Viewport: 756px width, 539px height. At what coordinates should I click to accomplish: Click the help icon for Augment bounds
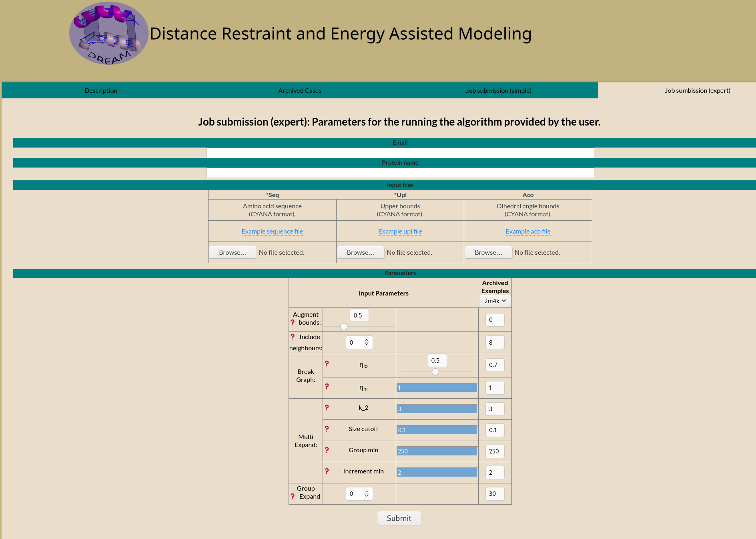coord(293,322)
